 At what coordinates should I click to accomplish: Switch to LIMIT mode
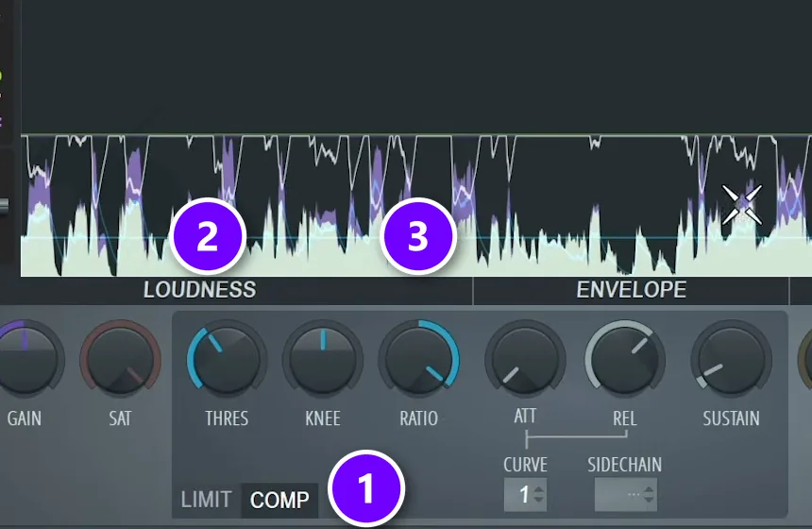pos(206,500)
